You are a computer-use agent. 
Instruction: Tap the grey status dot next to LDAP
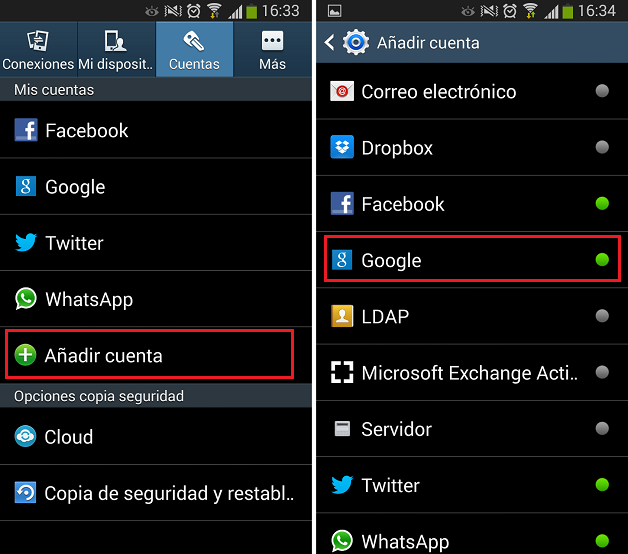(602, 316)
